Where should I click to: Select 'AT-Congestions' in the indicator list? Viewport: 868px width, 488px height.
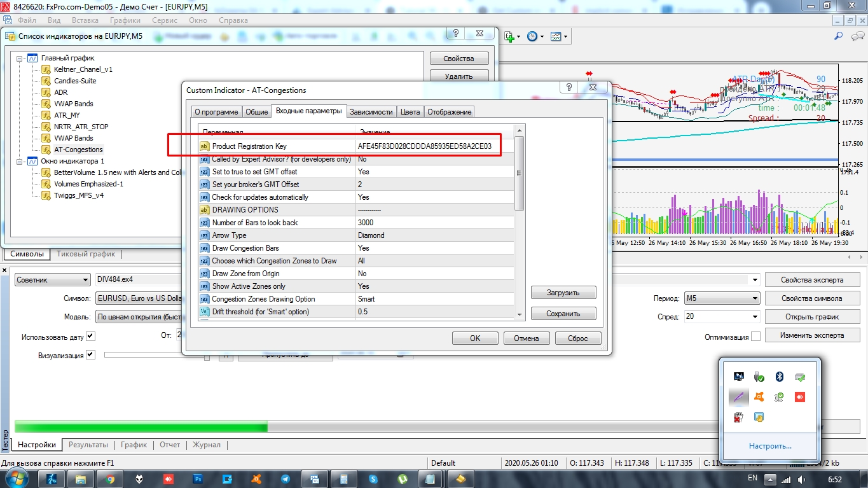point(78,150)
